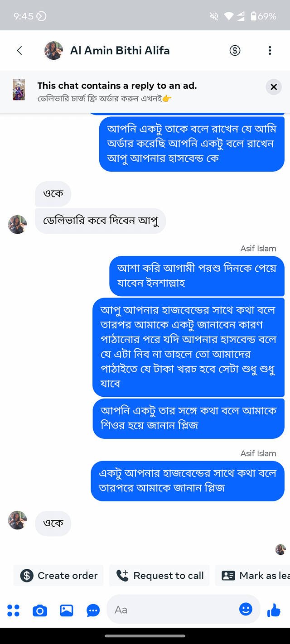Tap the Request to call button
Viewport: 290px width, 644px height.
[x=160, y=576]
